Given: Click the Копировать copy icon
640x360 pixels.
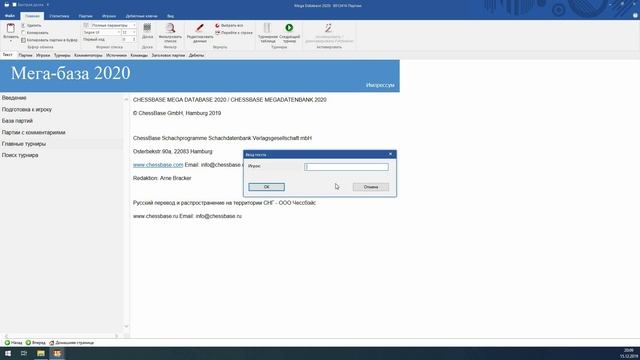Looking at the screenshot, I should tap(23, 33).
